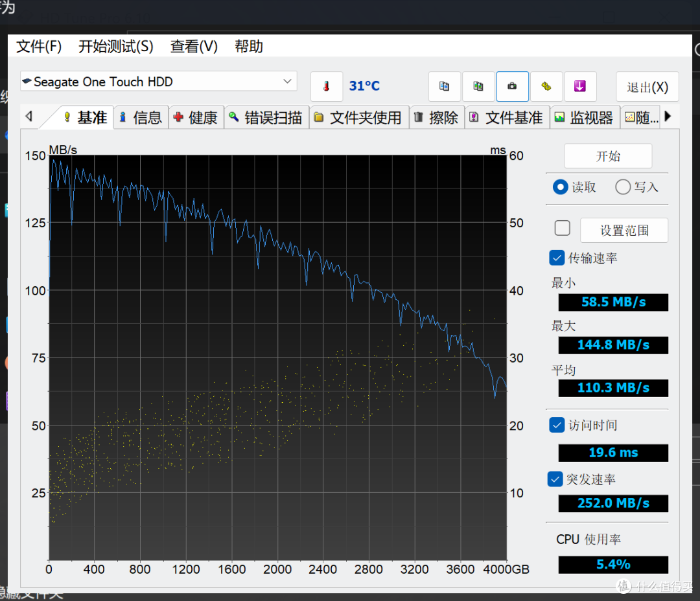This screenshot has width=700, height=601.
Task: Click the 110.3 MB/s average value
Action: tap(613, 388)
